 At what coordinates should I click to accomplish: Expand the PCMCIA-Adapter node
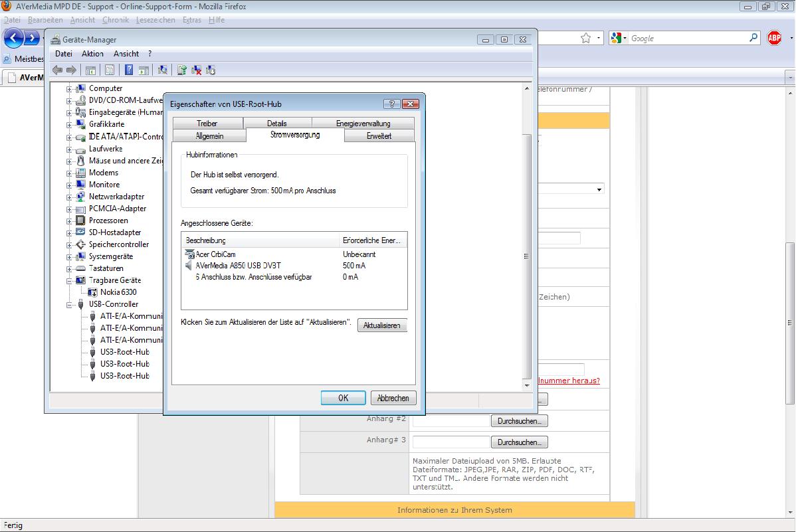[69, 209]
